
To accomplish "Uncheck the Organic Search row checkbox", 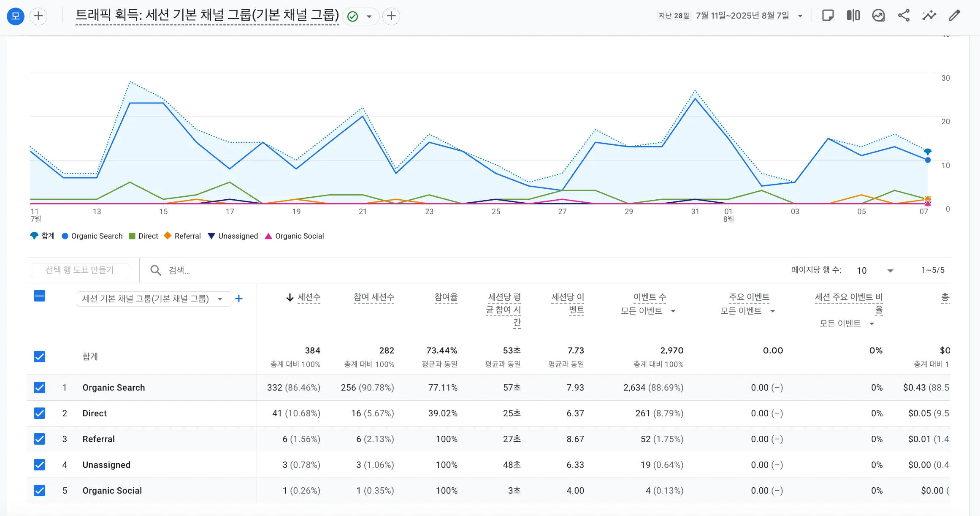I will coord(39,388).
